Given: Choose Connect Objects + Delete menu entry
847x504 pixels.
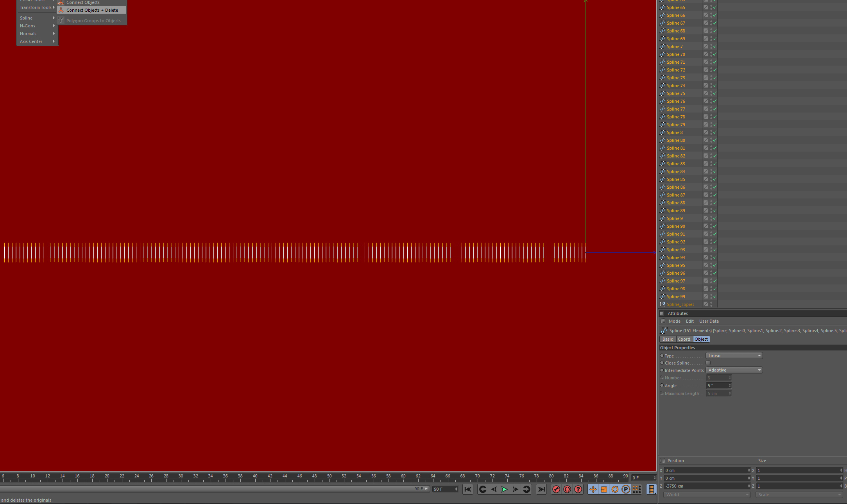Looking at the screenshot, I should pyautogui.click(x=92, y=10).
